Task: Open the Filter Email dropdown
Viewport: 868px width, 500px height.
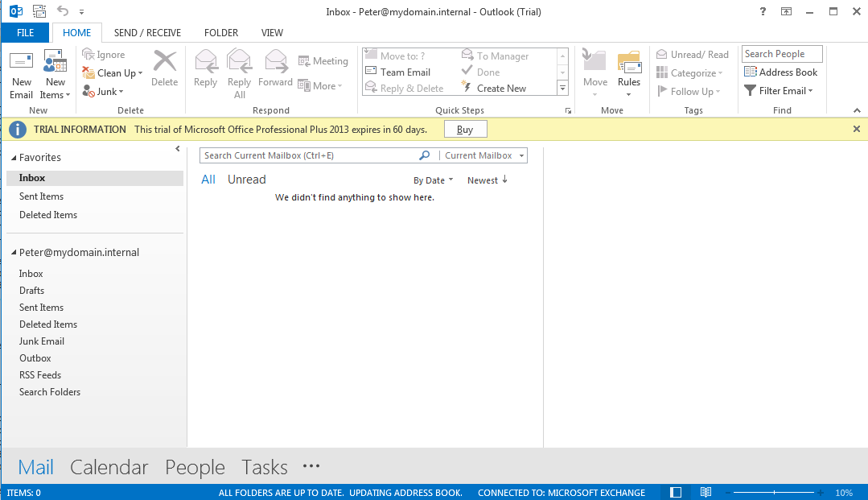Action: [x=779, y=90]
